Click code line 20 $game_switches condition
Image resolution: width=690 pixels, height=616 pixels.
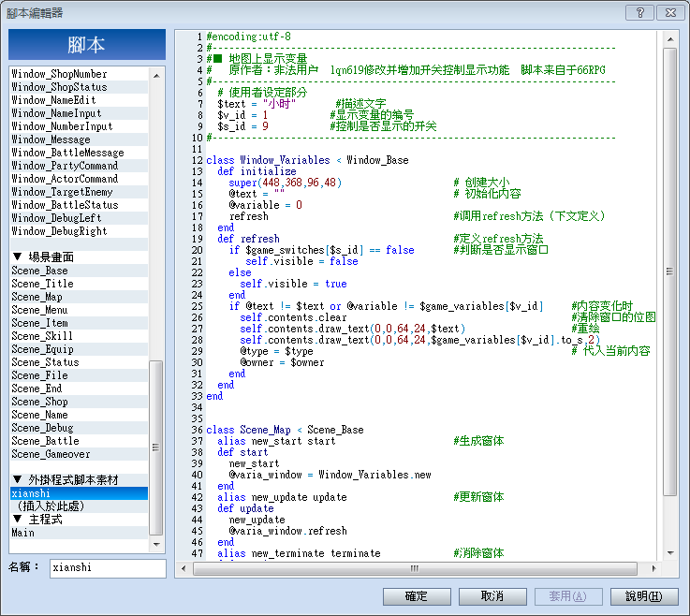[x=321, y=250]
